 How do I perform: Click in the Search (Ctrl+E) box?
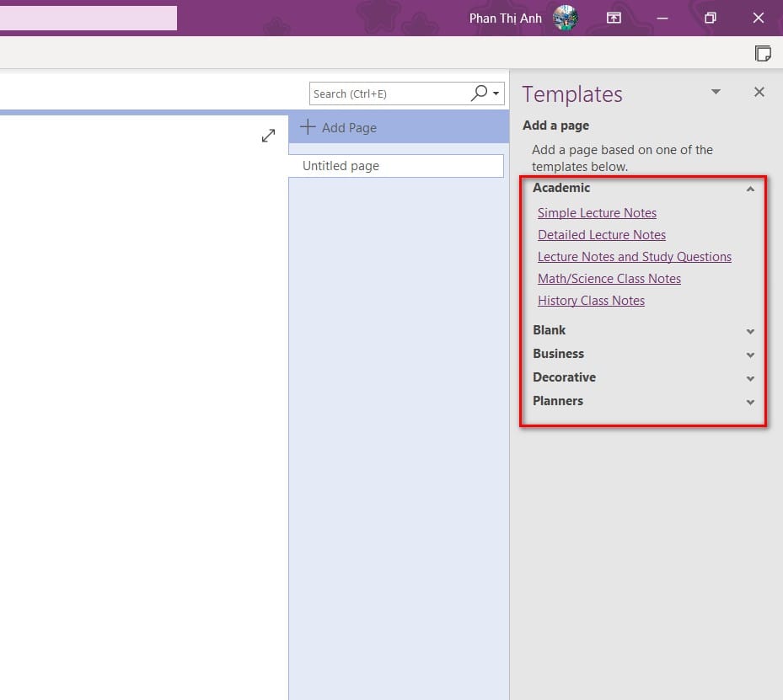click(x=389, y=94)
